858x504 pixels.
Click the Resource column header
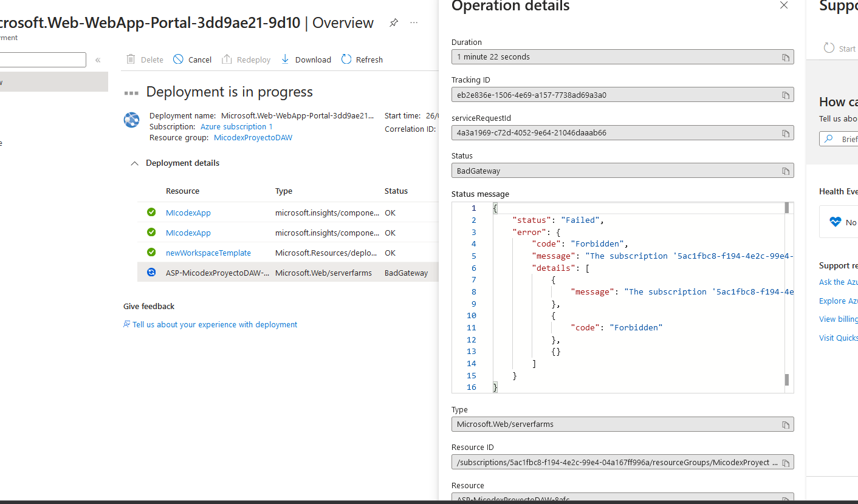point(182,191)
